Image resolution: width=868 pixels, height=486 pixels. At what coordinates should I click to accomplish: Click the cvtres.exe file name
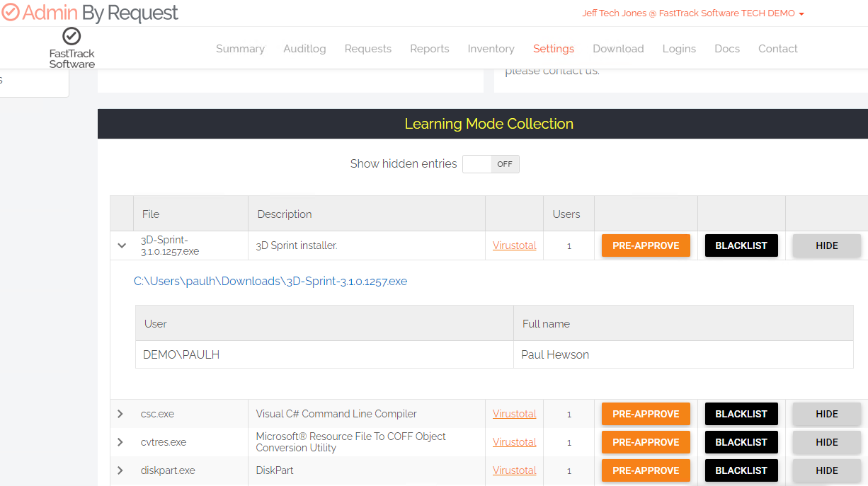pos(164,442)
